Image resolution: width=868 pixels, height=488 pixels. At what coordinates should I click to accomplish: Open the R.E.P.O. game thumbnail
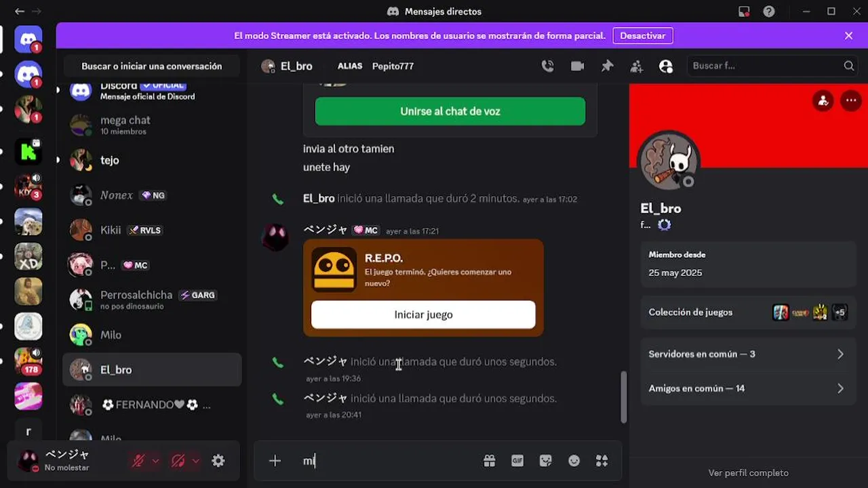pos(334,269)
